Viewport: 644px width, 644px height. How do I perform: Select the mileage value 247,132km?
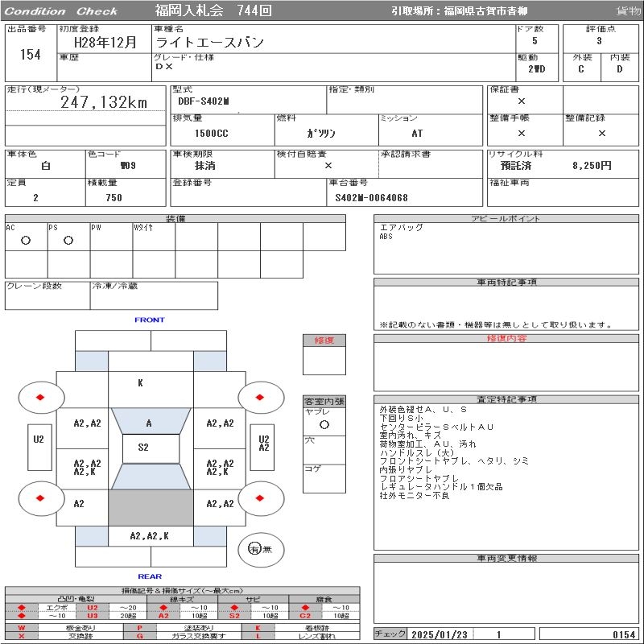click(x=104, y=102)
